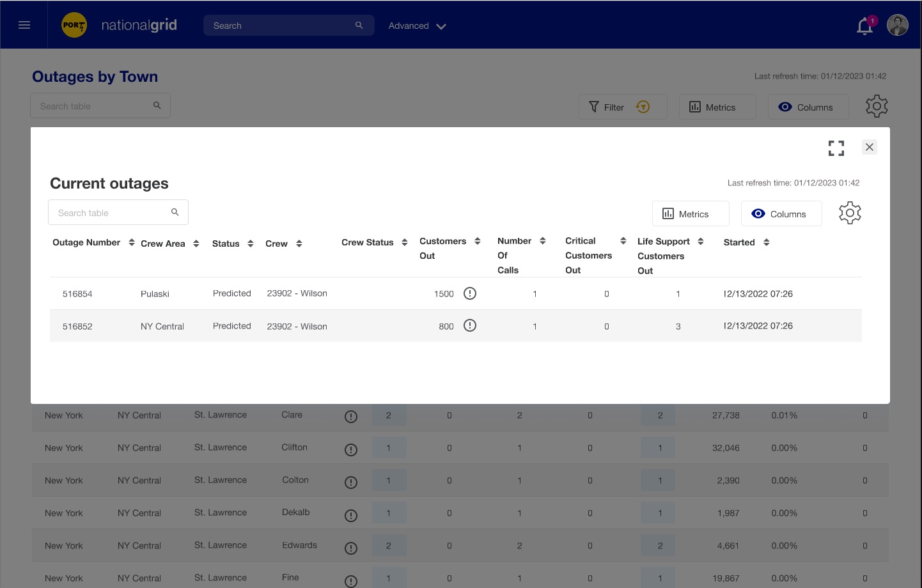Image resolution: width=922 pixels, height=588 pixels.
Task: Toggle Columns visibility in Current outages dialog
Action: point(781,214)
